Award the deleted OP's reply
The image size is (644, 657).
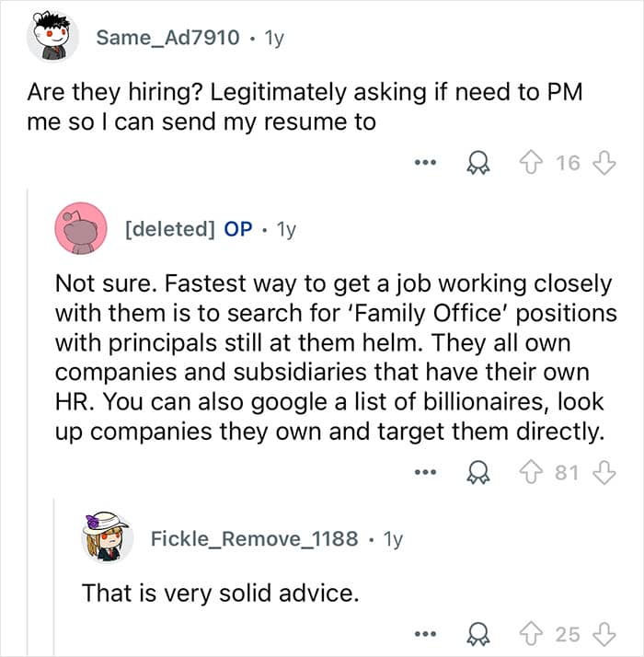coord(477,473)
